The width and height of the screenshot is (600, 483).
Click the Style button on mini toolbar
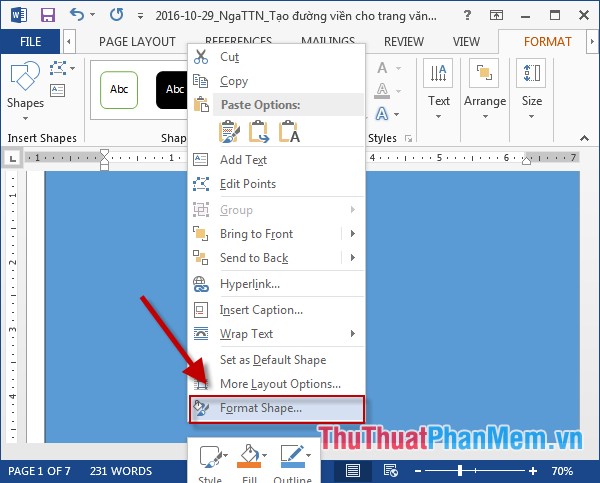tap(212, 462)
